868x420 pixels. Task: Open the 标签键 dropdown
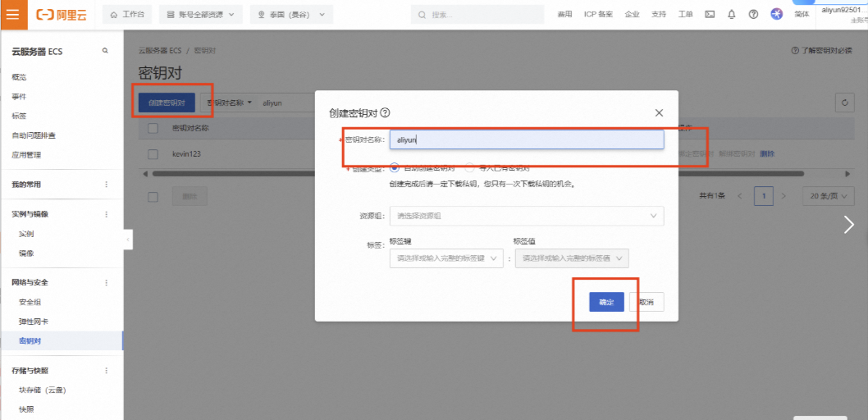[446, 258]
